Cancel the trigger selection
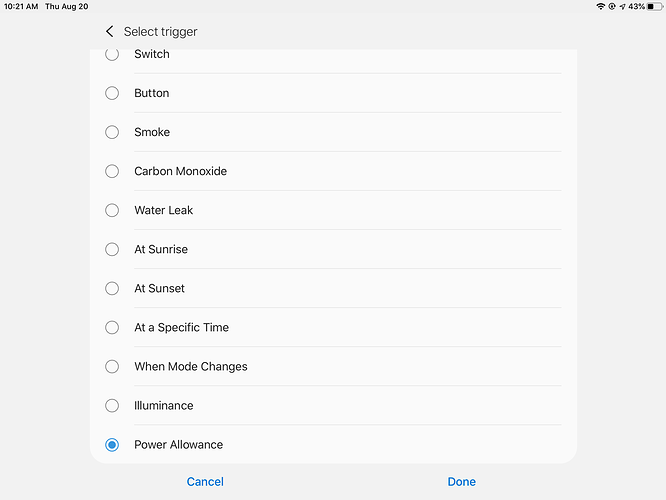Screen dimensions: 666x500 click(x=205, y=482)
